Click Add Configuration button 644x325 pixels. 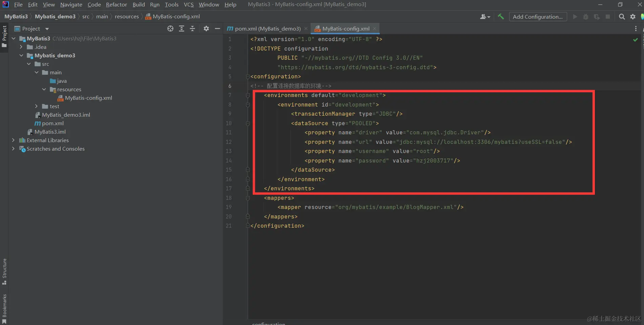tap(538, 17)
